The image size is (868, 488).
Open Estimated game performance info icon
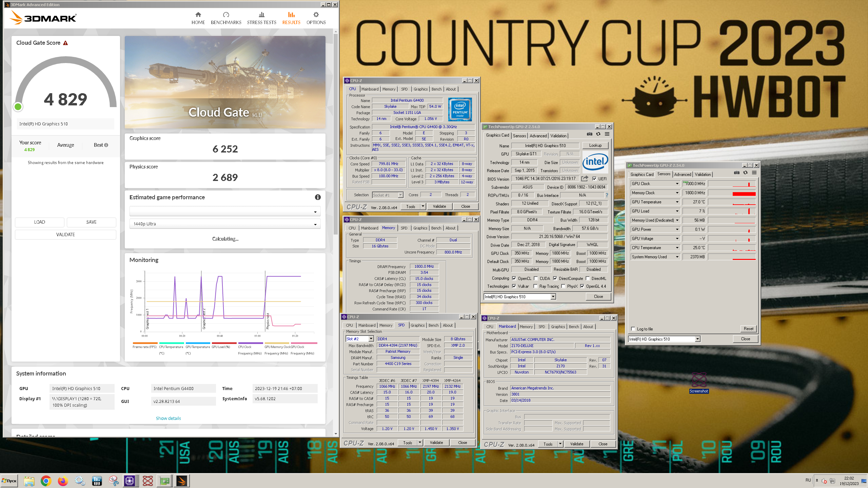(318, 197)
